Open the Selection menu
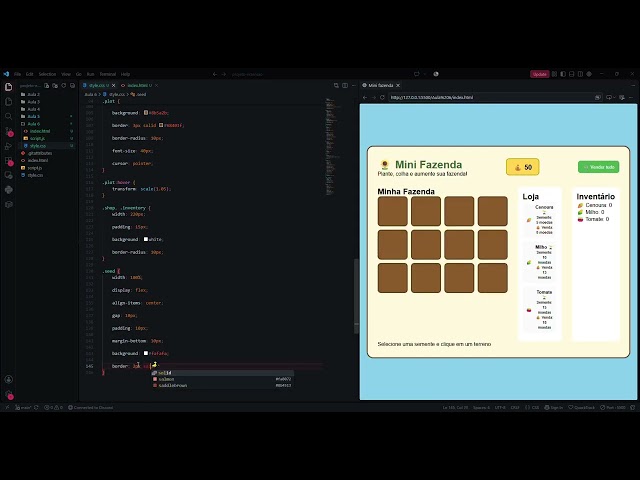The width and height of the screenshot is (640, 480). tap(47, 74)
